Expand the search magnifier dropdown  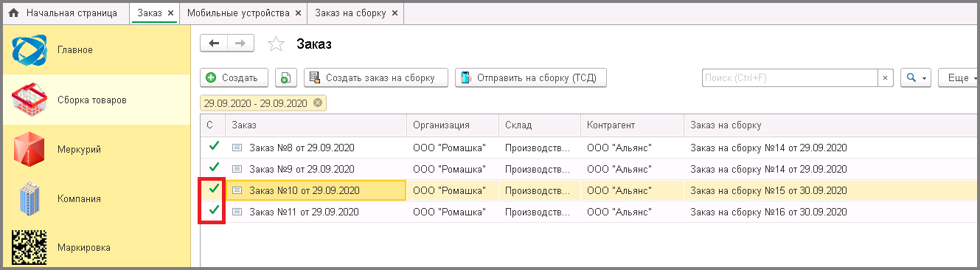(x=916, y=77)
